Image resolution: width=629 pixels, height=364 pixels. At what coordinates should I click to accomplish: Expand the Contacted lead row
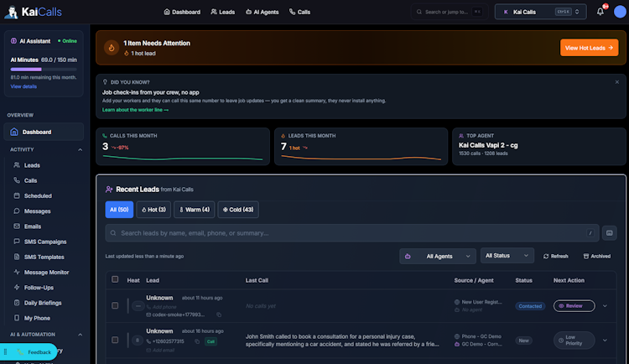pos(605,306)
